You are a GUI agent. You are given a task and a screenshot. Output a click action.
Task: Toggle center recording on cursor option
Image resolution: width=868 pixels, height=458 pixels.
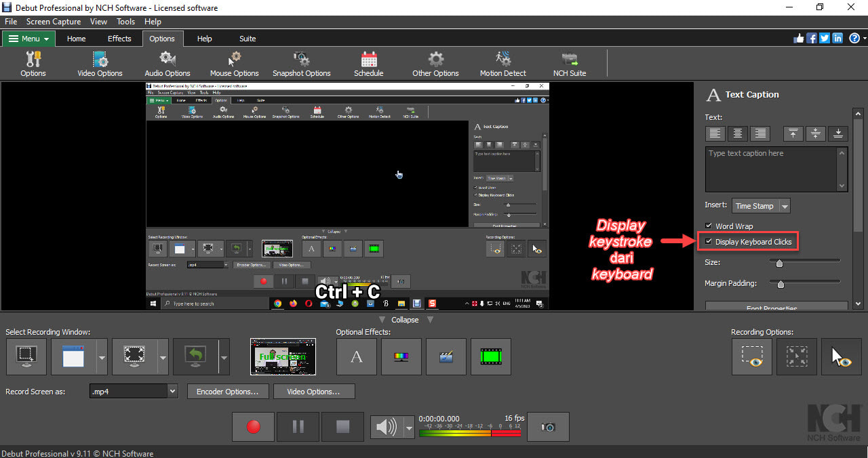tap(797, 356)
